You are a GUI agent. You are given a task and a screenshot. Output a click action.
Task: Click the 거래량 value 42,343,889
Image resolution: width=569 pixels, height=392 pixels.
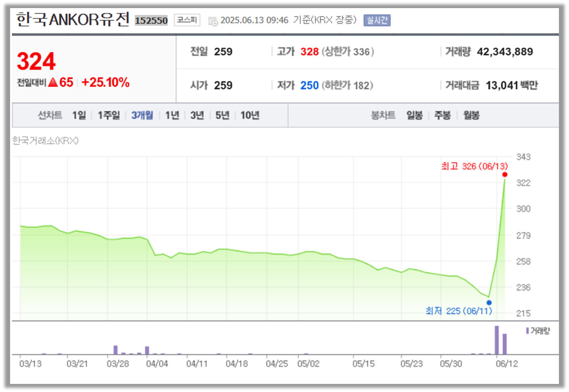click(505, 52)
